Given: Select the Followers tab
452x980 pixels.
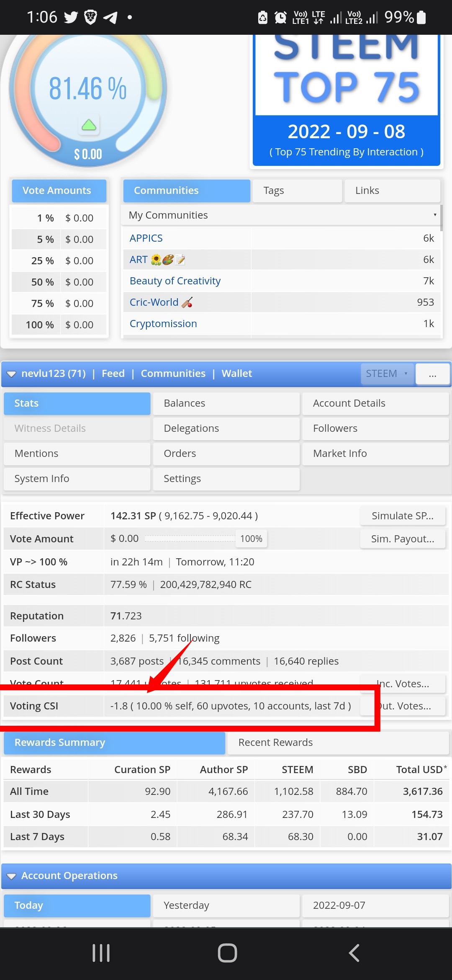Looking at the screenshot, I should tap(375, 428).
